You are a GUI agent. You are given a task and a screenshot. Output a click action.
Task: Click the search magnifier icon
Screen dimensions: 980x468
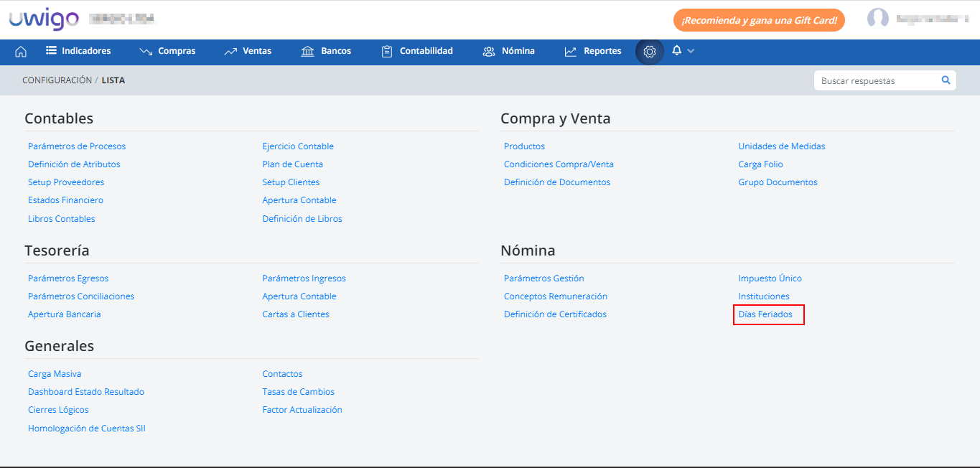[946, 80]
